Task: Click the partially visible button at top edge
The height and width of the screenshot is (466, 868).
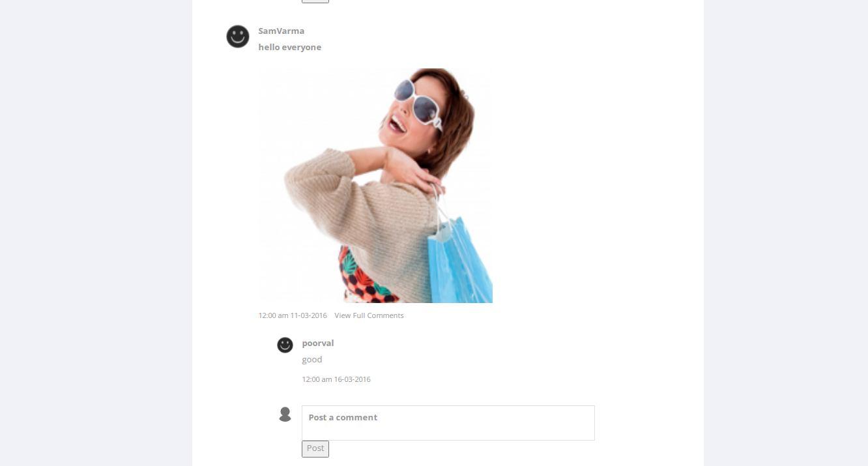Action: pyautogui.click(x=315, y=1)
